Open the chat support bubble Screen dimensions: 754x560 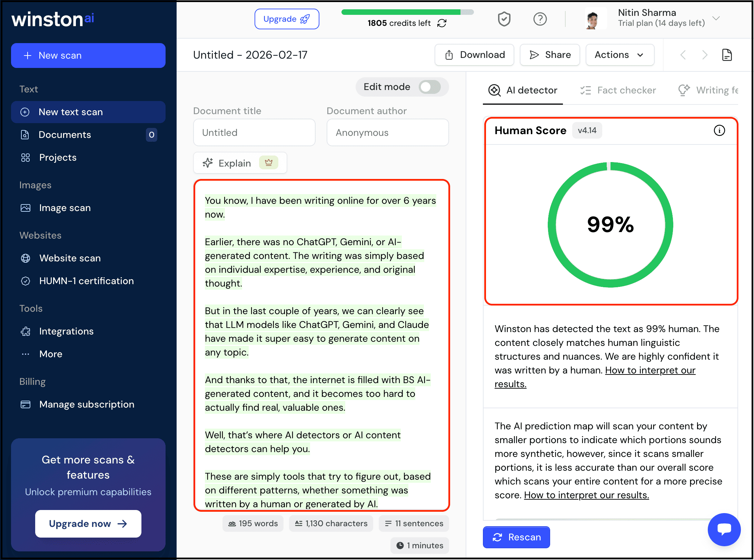click(724, 529)
